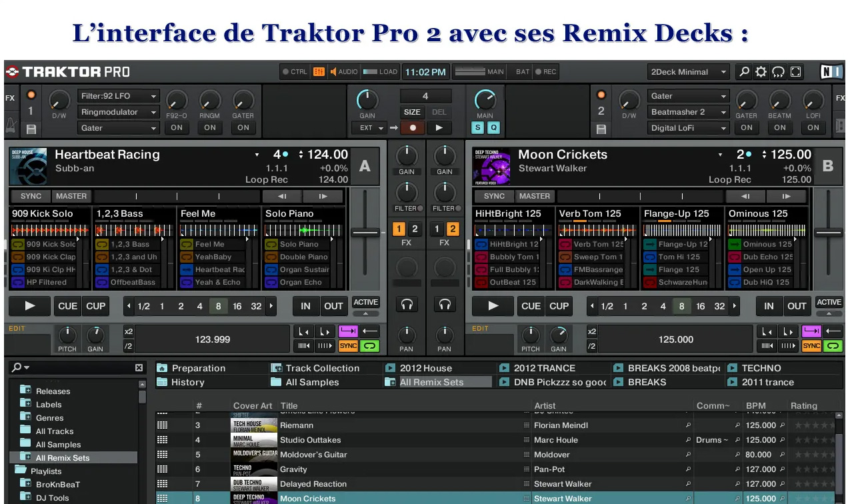This screenshot has height=504, width=850.
Task: Set Deck B loop OUT point
Action: point(797,306)
